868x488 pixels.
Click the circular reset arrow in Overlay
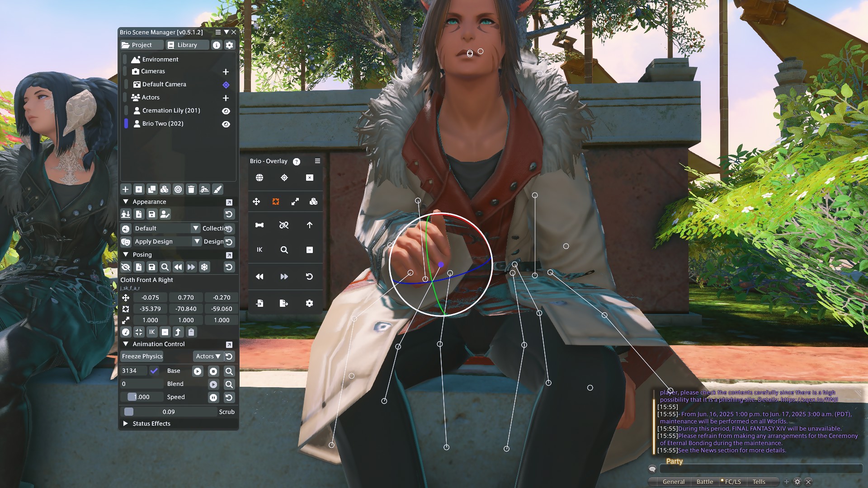pyautogui.click(x=309, y=277)
